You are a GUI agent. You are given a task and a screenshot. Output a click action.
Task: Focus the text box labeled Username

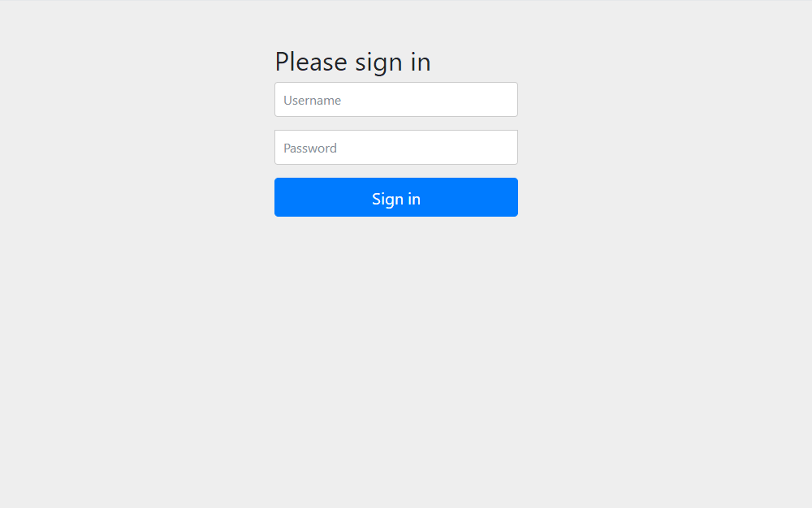coord(396,99)
